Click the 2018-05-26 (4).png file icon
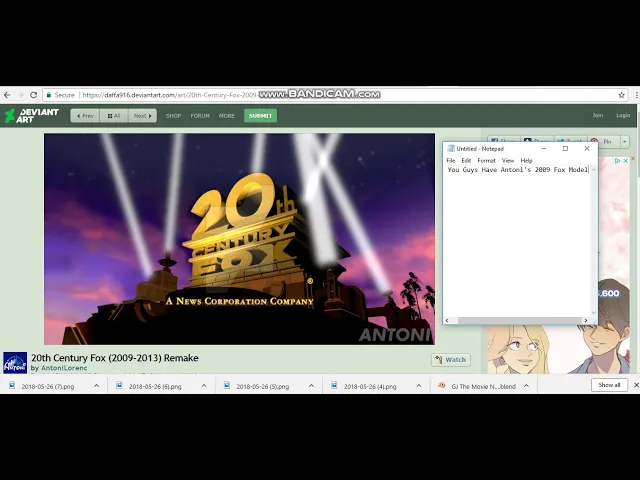The height and width of the screenshot is (480, 640). [x=334, y=385]
